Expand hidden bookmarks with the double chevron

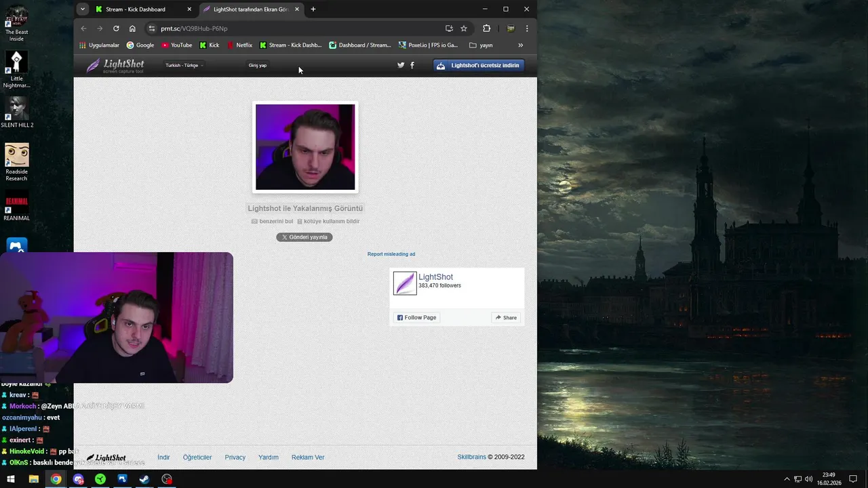pos(521,45)
